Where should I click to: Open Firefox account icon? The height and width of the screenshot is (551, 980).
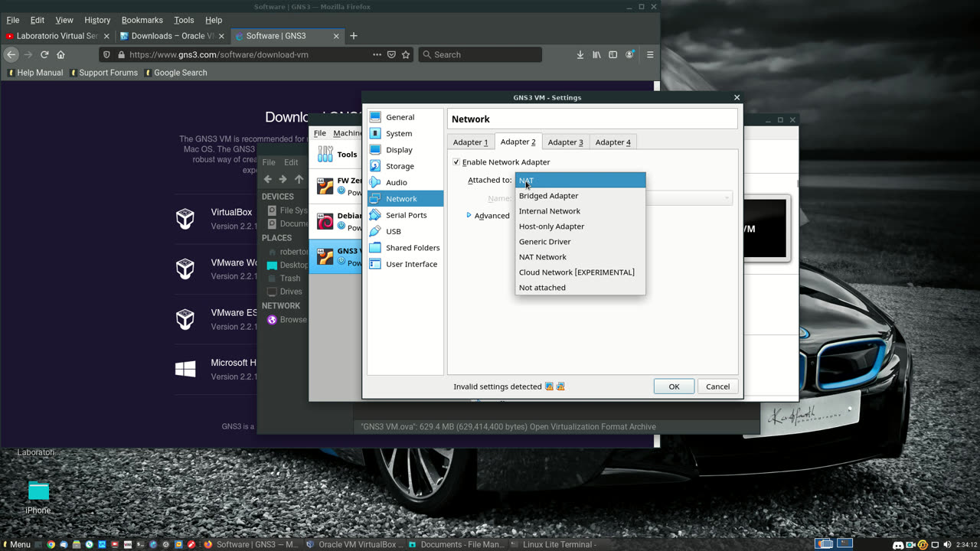(x=629, y=55)
